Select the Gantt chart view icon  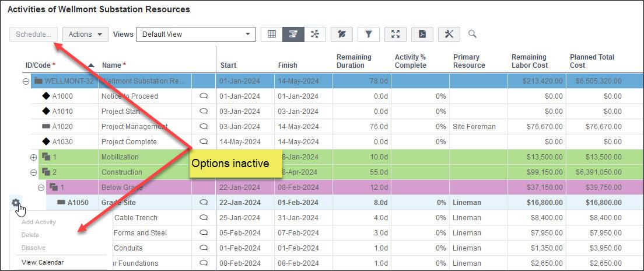[293, 34]
